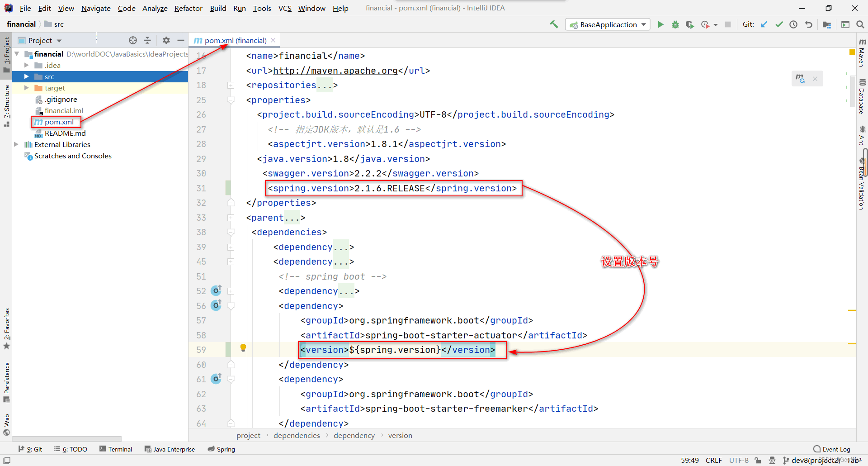Commit changes with the green checkmark icon
The width and height of the screenshot is (868, 466).
pyautogui.click(x=779, y=24)
